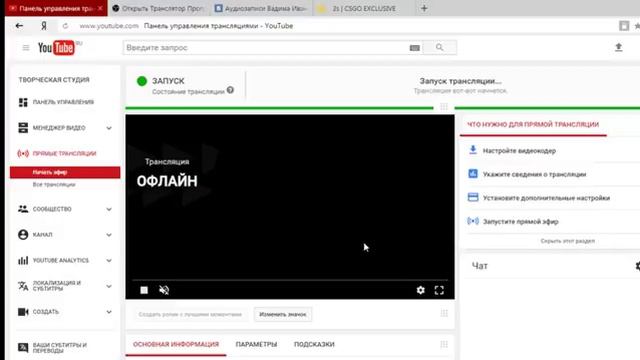Click Укажите сведения о трансляции item

[534, 174]
